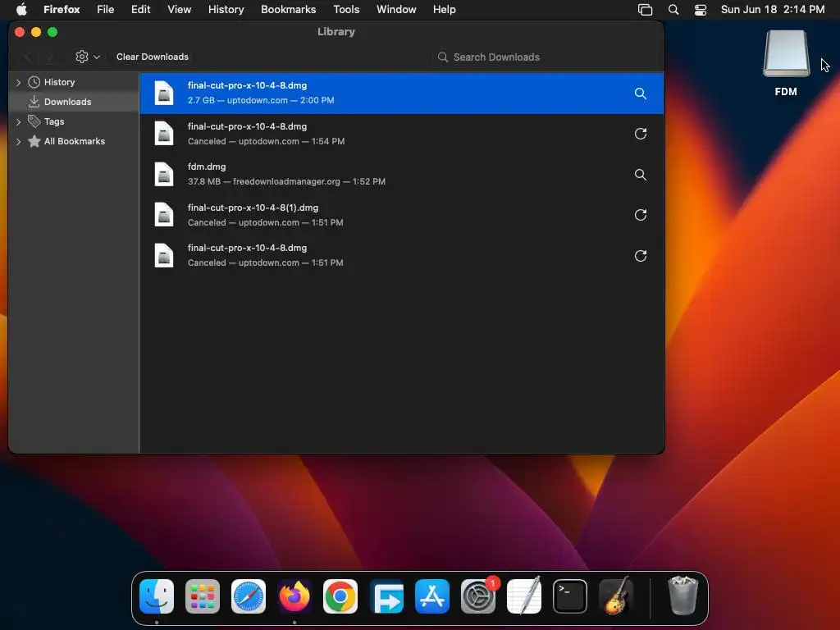Open the Firefox application menu
Viewport: 840px width, 630px height.
pyautogui.click(x=62, y=10)
